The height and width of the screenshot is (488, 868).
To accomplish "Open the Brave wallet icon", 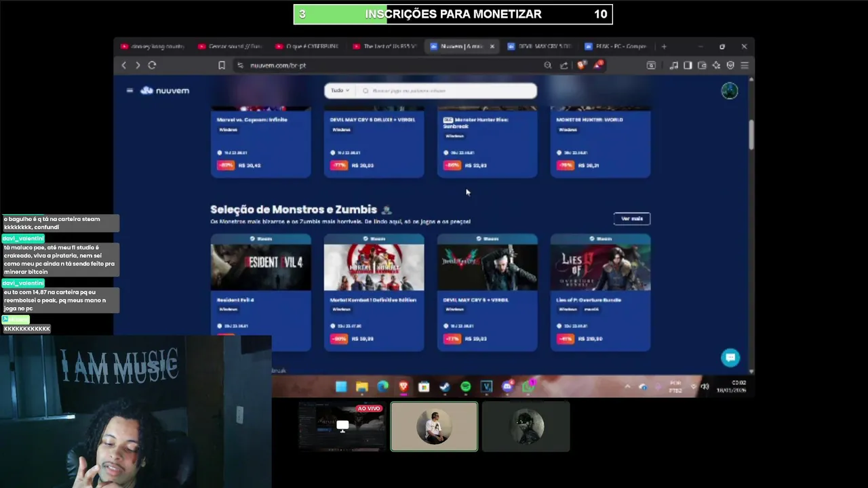I will [x=702, y=65].
